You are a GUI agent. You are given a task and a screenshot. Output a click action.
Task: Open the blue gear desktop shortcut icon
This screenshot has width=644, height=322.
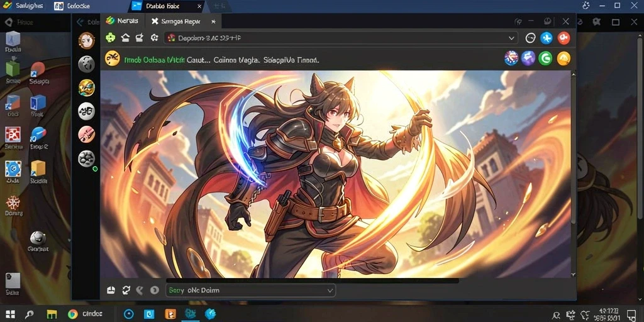pyautogui.click(x=13, y=169)
